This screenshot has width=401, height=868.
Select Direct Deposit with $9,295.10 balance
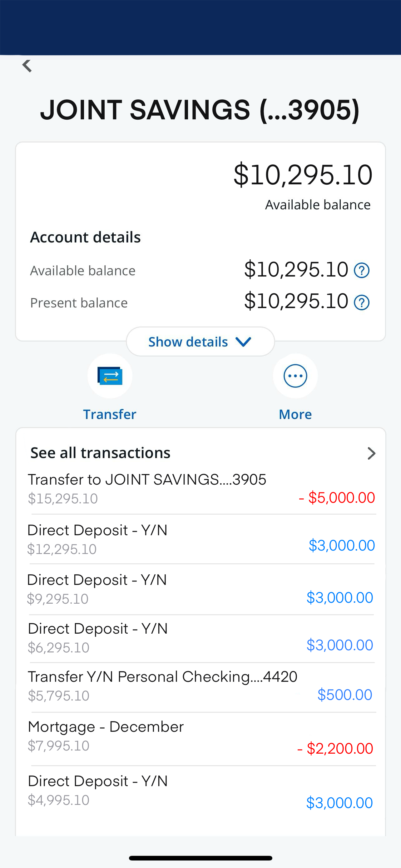coord(201,589)
